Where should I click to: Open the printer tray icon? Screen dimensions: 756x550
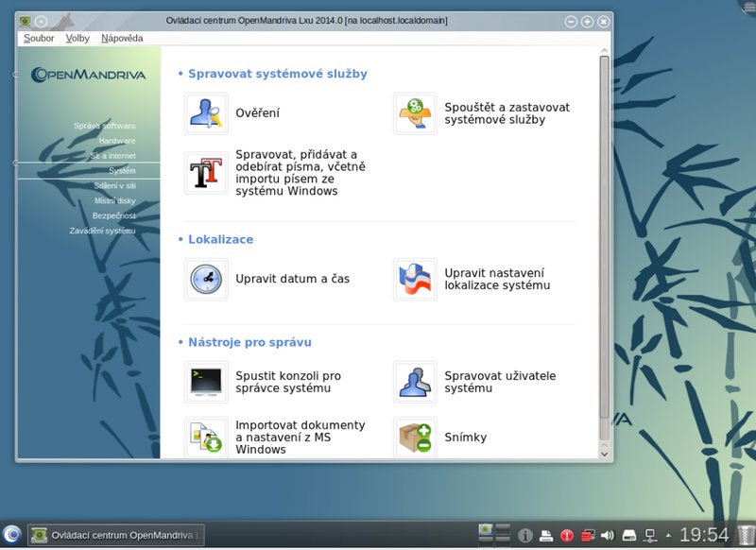[x=546, y=535]
